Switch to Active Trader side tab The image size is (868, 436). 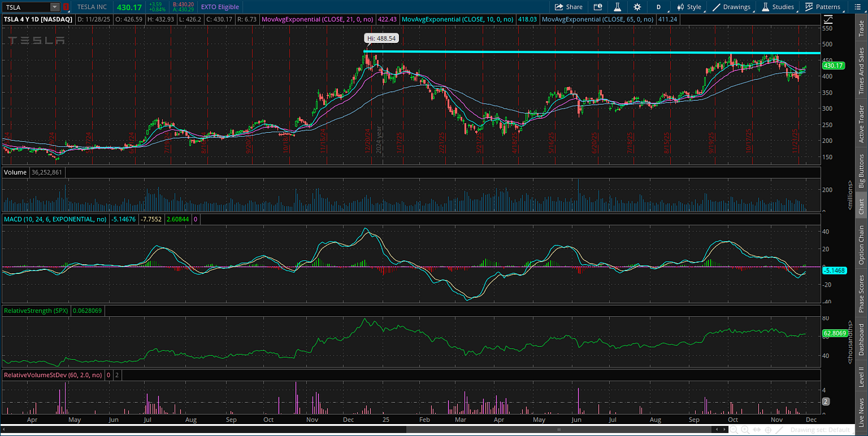point(860,124)
